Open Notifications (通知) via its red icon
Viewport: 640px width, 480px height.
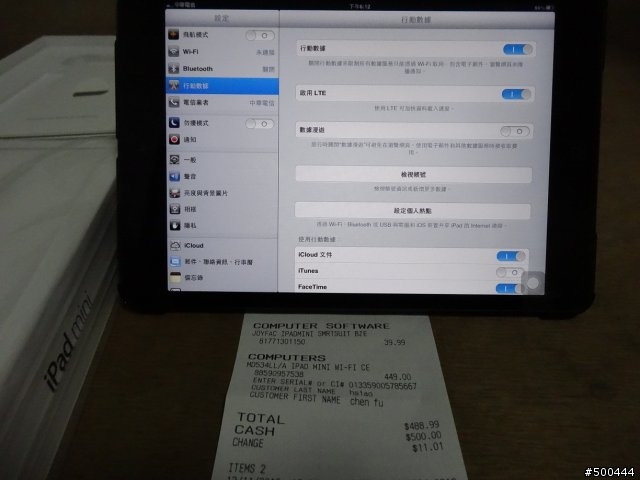click(174, 139)
